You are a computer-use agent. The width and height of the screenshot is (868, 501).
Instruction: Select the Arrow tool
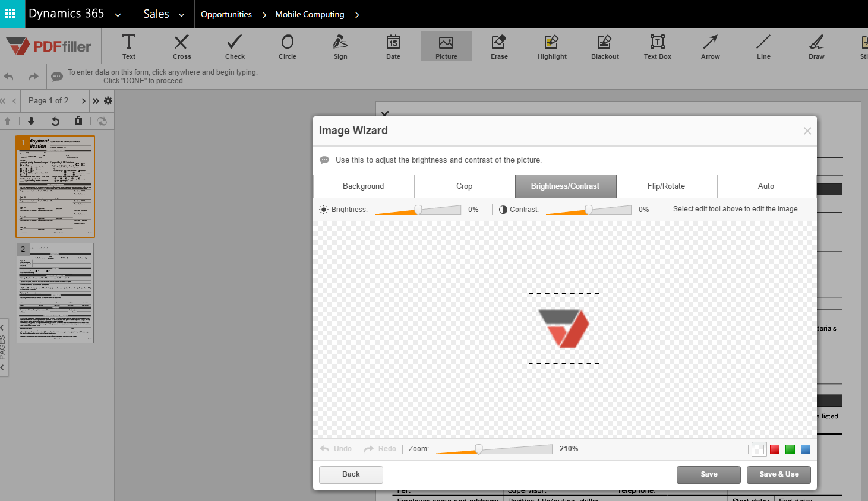711,46
